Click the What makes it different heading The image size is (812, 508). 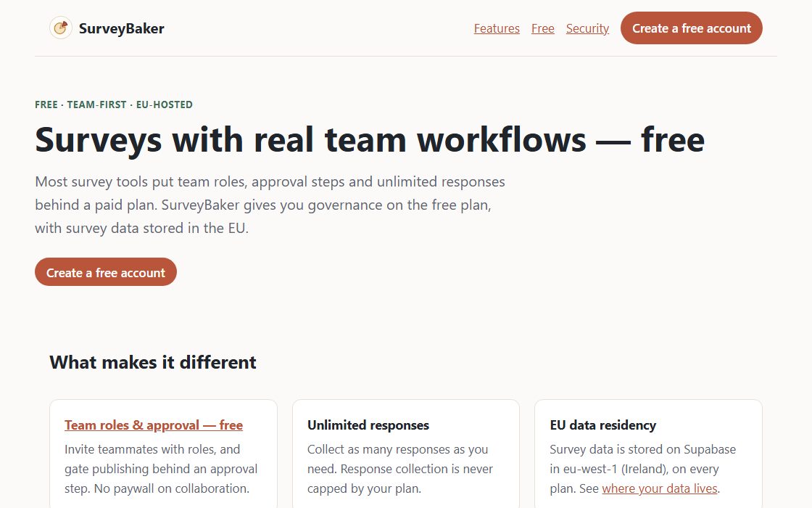pos(153,362)
